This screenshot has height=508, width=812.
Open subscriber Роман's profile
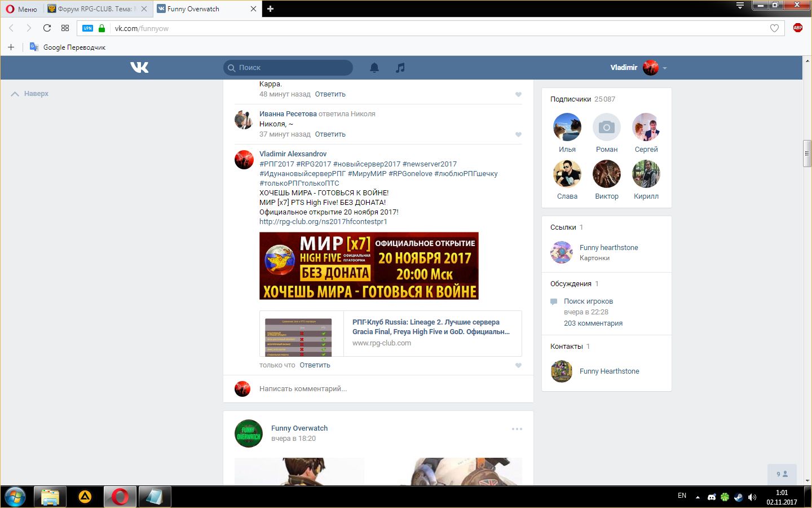point(607,127)
